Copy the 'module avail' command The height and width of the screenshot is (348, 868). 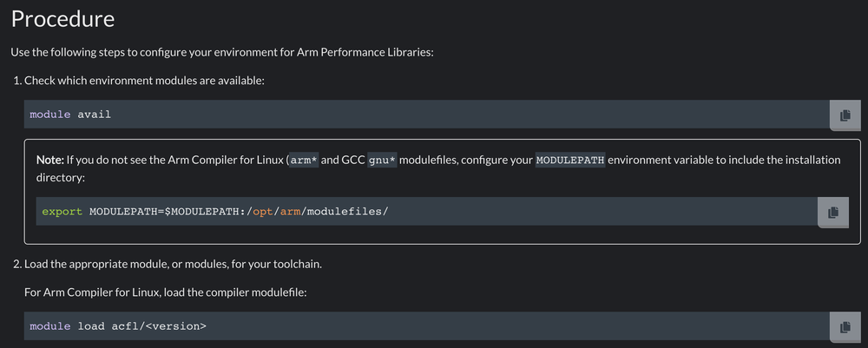pos(845,115)
